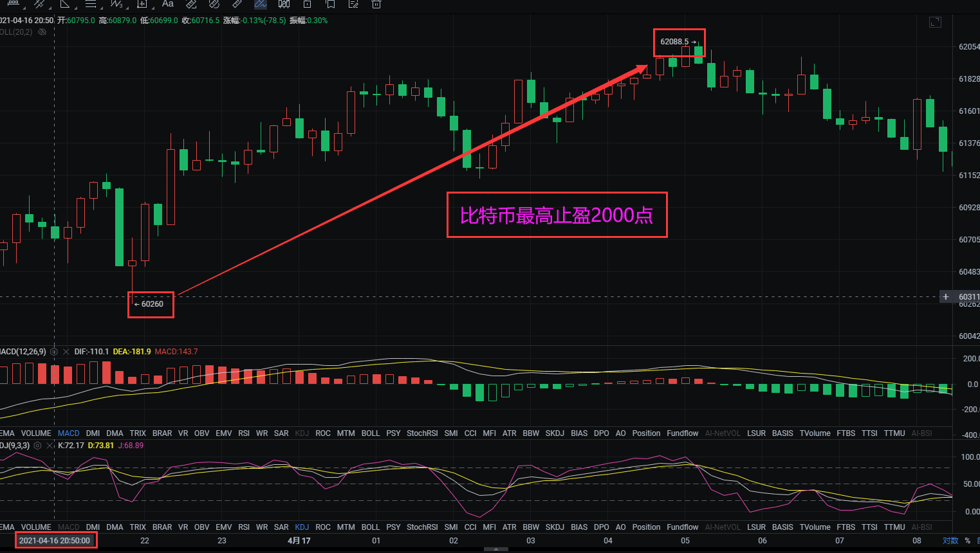Click the fullscreen chart icon
Viewport: 980px width, 553px height.
click(x=934, y=21)
